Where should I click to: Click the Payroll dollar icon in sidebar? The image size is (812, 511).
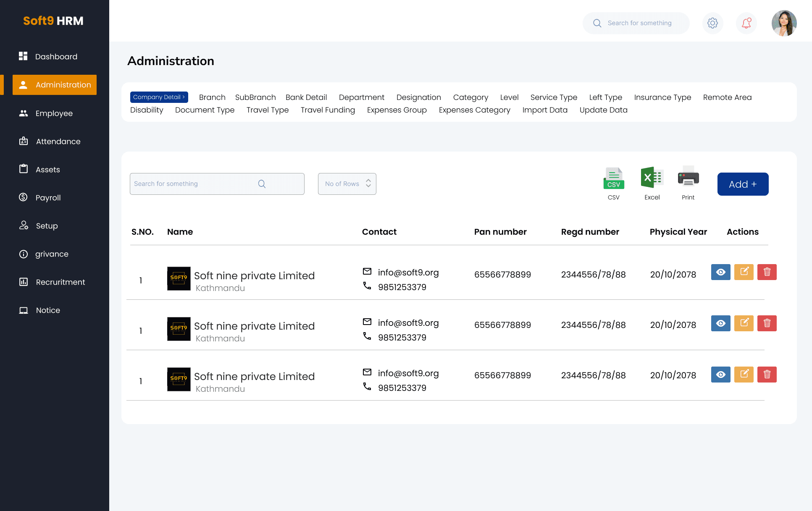[23, 197]
